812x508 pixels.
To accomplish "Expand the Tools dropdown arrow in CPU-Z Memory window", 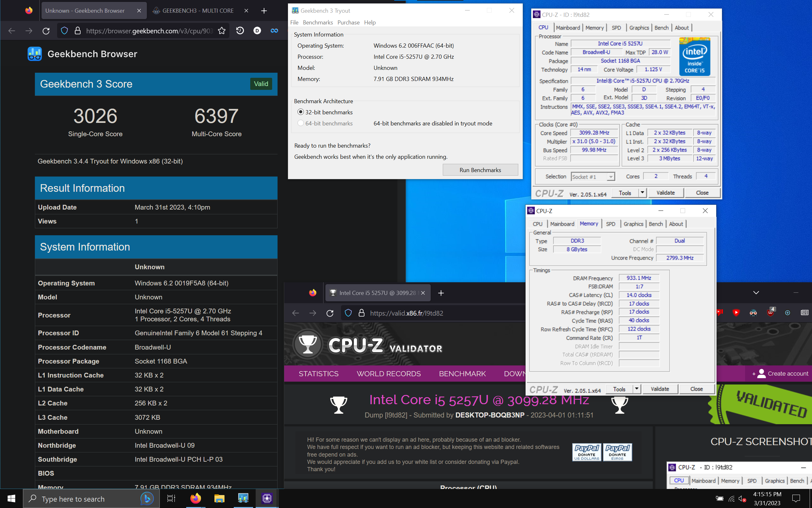I will pos(637,389).
